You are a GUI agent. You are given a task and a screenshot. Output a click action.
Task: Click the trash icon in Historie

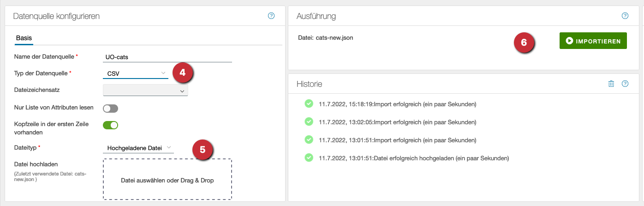coord(611,84)
